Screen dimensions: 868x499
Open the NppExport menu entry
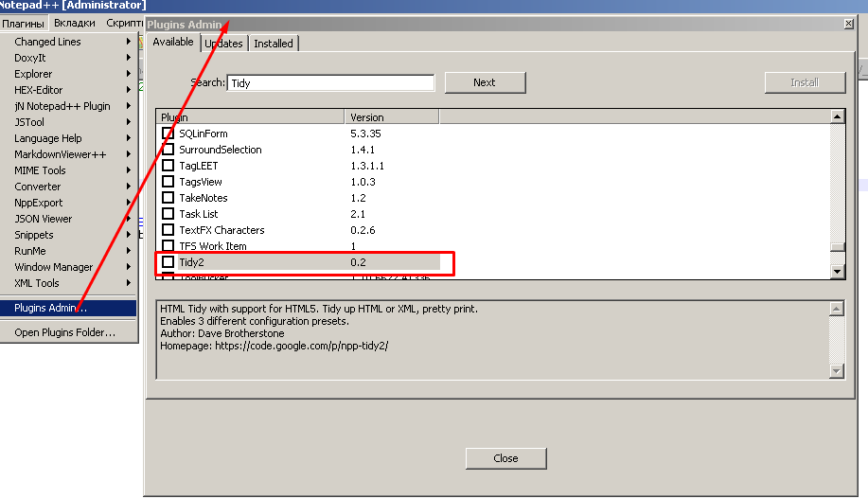69,203
